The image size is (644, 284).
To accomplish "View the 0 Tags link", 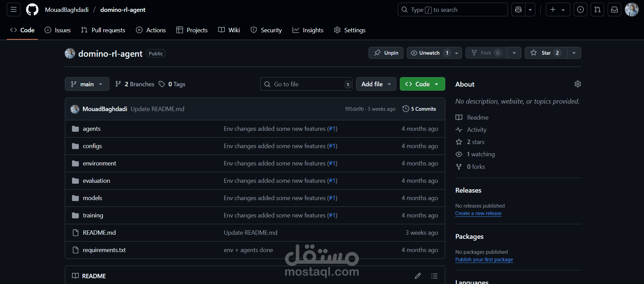I will click(172, 84).
